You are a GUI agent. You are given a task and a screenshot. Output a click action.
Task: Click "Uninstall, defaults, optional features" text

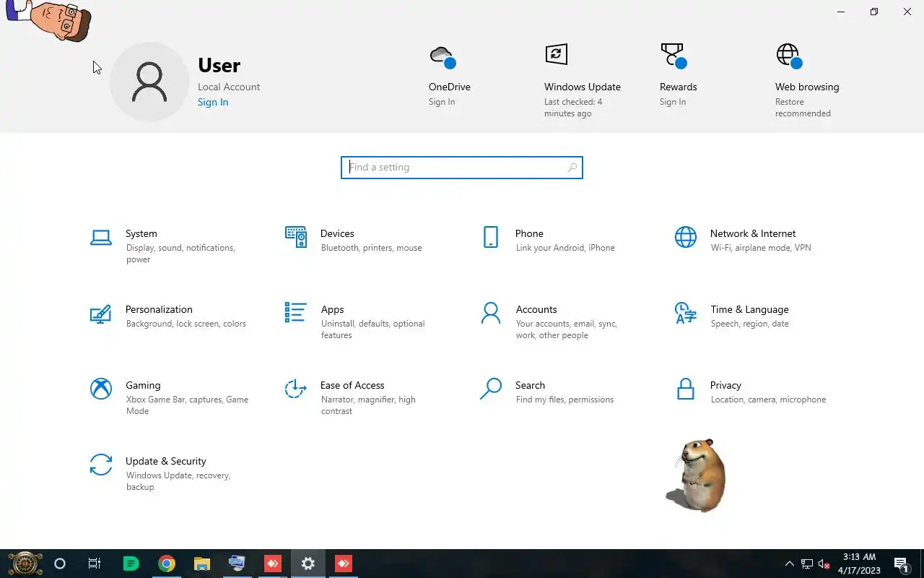[x=373, y=329]
